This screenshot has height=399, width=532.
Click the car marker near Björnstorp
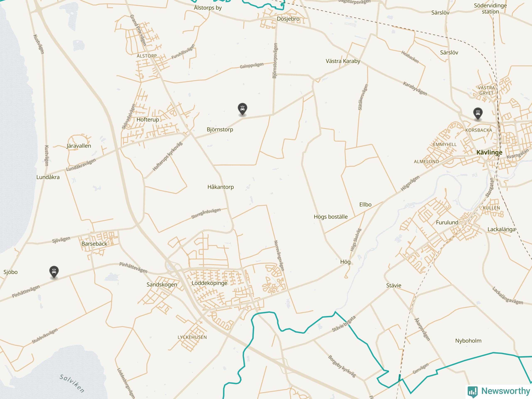pos(243,110)
